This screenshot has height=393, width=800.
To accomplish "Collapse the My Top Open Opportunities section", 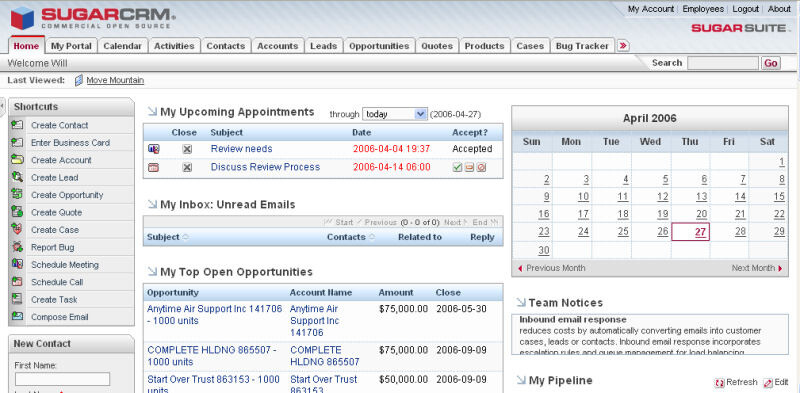I will point(152,272).
